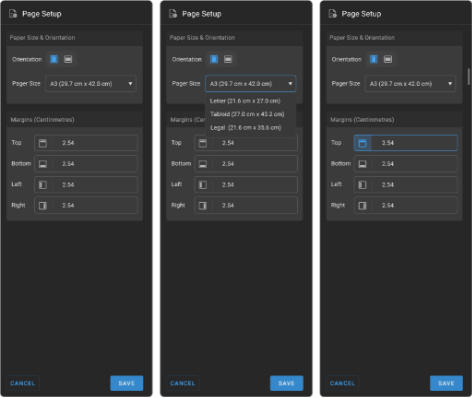Click the Page Setup document icon in right panel
The height and width of the screenshot is (398, 473).
coord(332,14)
